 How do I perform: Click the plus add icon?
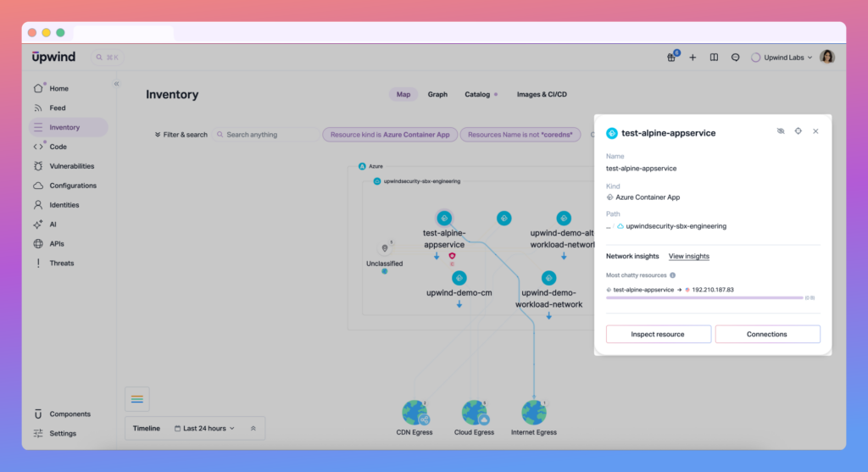coord(693,57)
